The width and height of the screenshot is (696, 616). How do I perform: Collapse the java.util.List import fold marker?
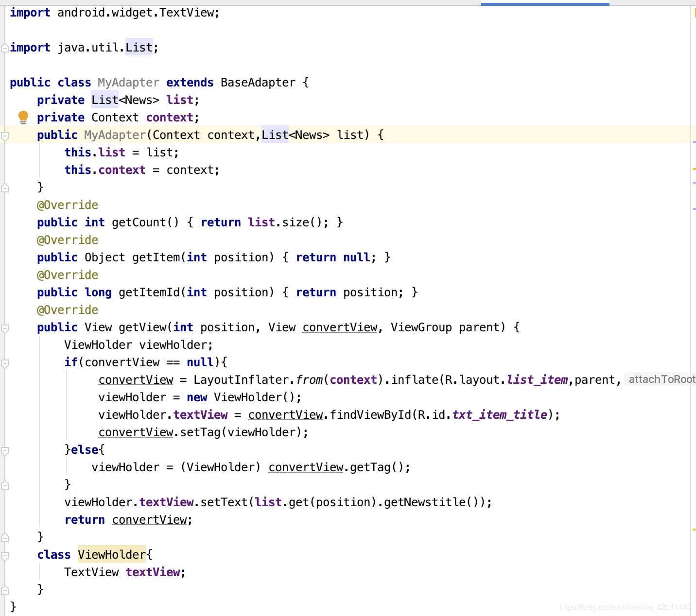(x=5, y=48)
